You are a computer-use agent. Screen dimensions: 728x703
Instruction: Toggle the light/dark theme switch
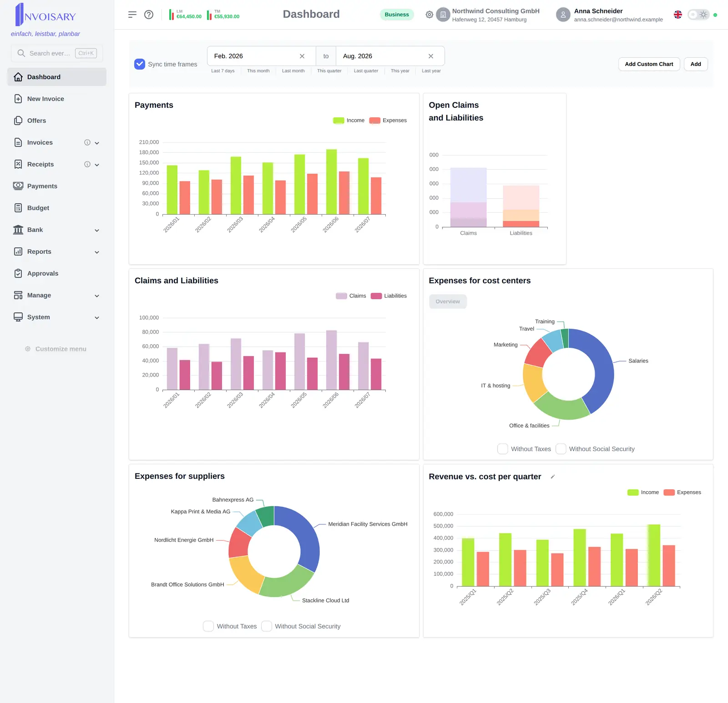click(698, 15)
